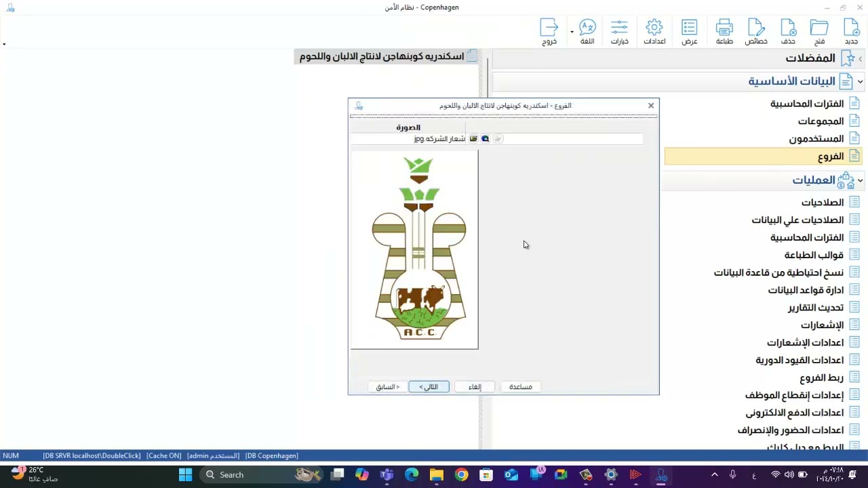Screen dimensions: 868x488
Task: Click the star icon next to المفضلات
Action: [x=848, y=59]
